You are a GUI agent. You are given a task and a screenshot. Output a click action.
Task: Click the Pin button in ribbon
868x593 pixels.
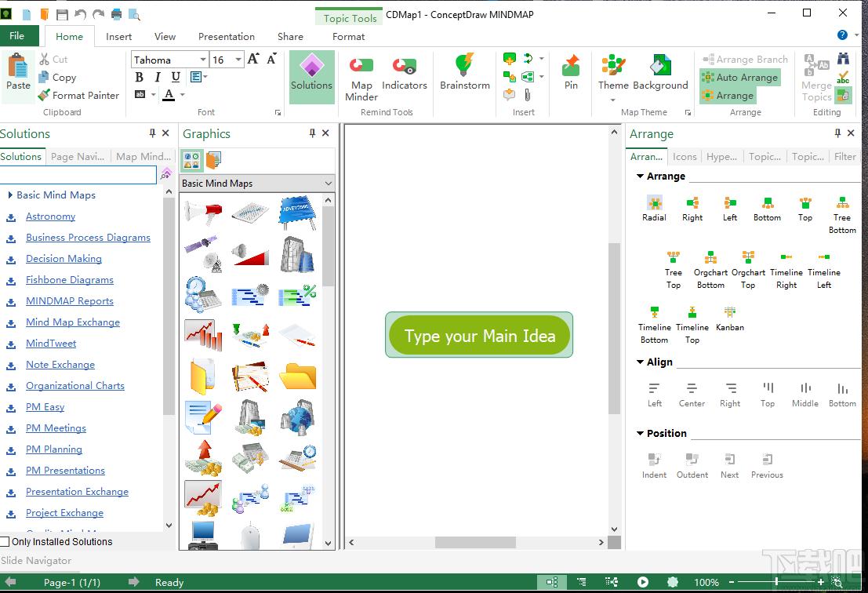[x=571, y=73]
